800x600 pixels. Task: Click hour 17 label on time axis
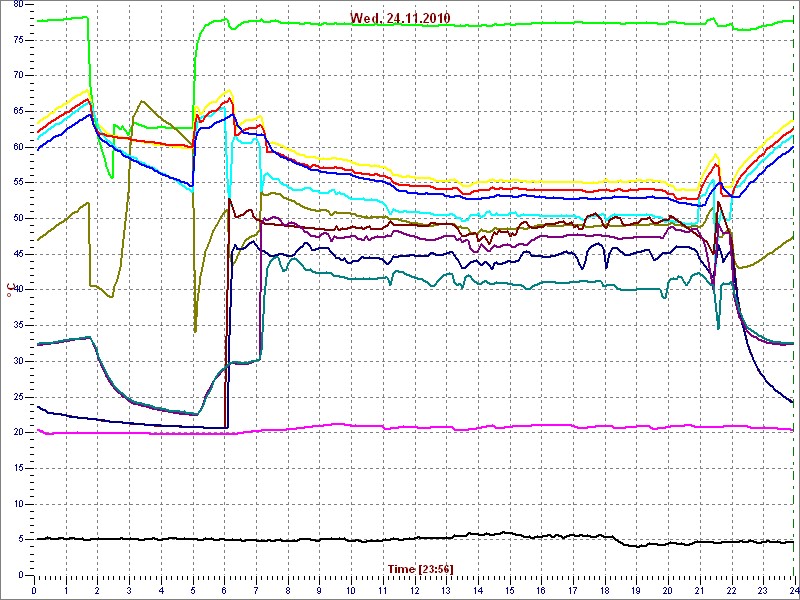573,590
